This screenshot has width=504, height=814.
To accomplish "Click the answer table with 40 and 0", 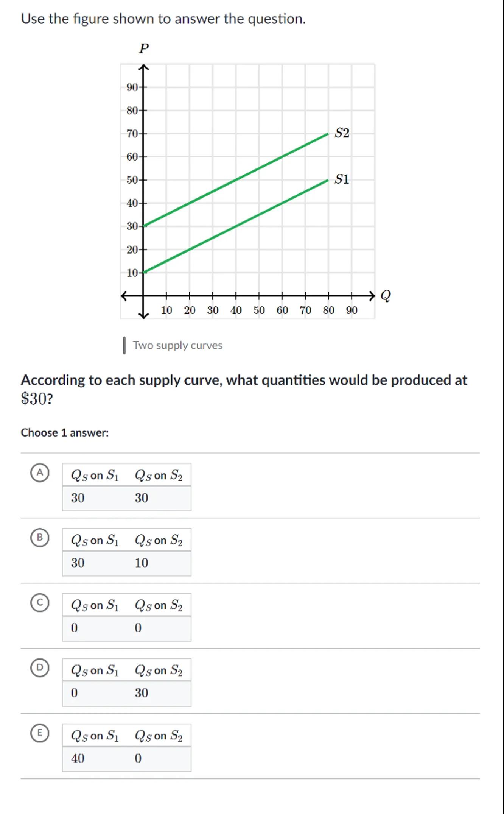I will click(x=126, y=748).
